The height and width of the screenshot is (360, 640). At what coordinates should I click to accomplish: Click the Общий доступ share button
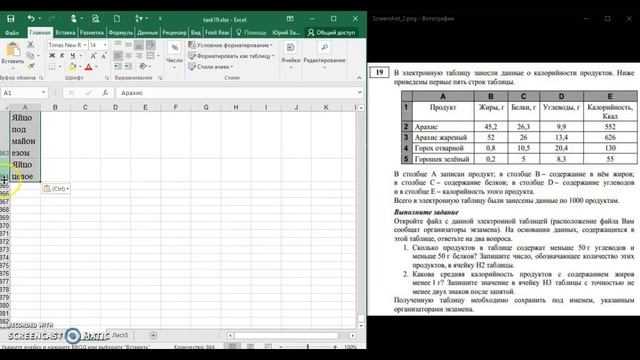(331, 32)
